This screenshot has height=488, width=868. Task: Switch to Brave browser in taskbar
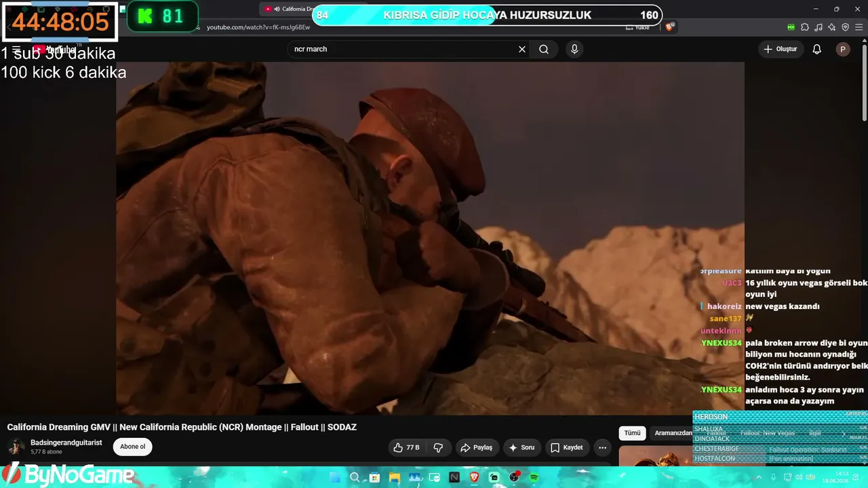click(474, 477)
